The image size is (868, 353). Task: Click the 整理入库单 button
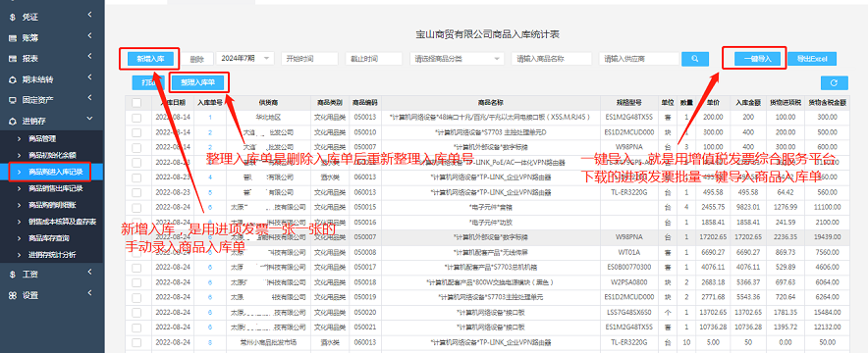point(197,83)
